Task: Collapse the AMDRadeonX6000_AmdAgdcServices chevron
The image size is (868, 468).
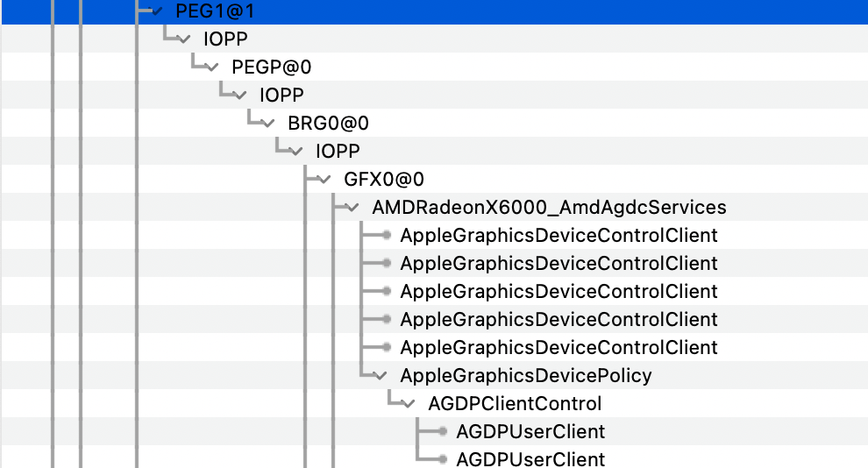Action: pos(352,208)
